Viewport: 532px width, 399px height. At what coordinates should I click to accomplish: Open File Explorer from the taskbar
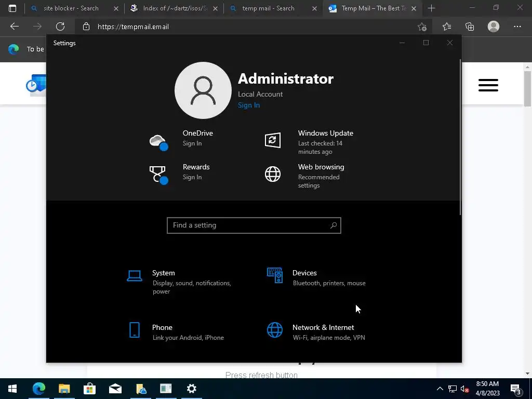pos(64,389)
